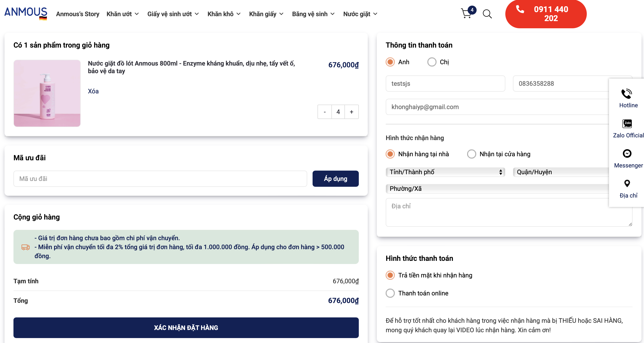Image resolution: width=644 pixels, height=343 pixels.
Task: Open the Tỉnh/Thành phố dropdown
Action: pos(445,172)
